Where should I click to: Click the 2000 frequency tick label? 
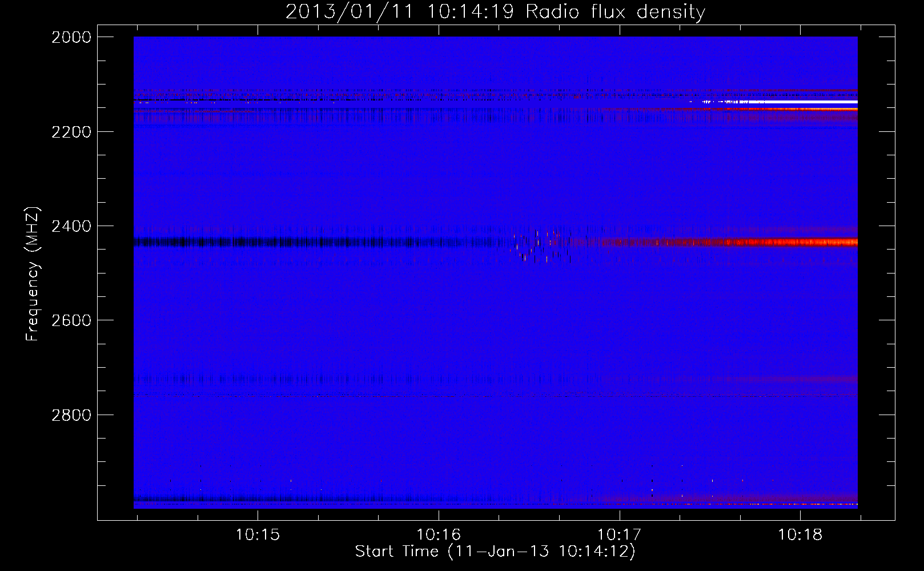[x=71, y=37]
